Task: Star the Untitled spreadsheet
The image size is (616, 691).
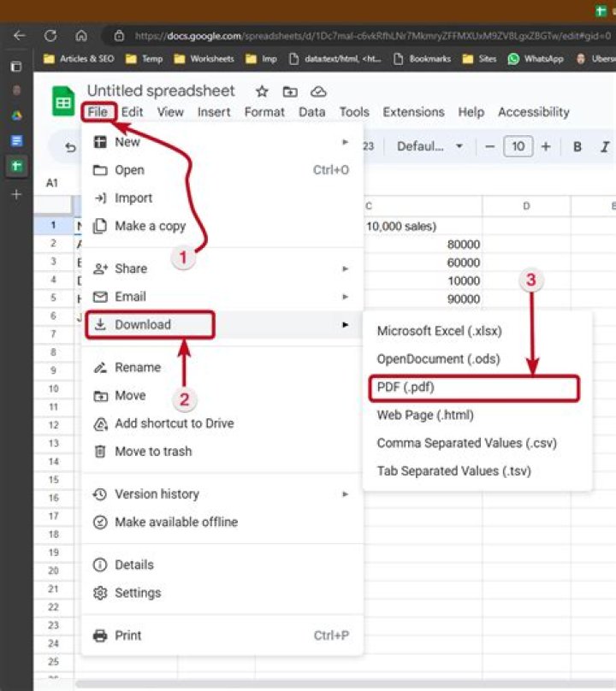Action: (262, 92)
